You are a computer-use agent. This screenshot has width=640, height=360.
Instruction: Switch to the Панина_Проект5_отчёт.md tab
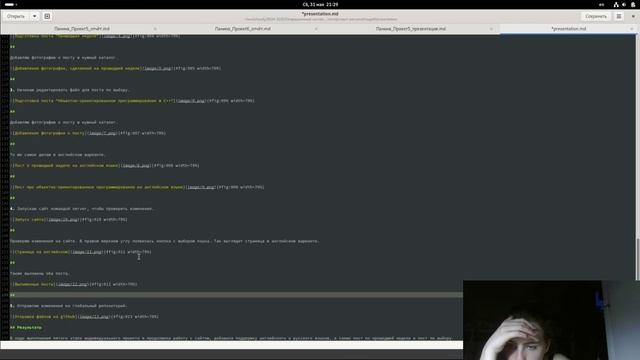(82, 29)
